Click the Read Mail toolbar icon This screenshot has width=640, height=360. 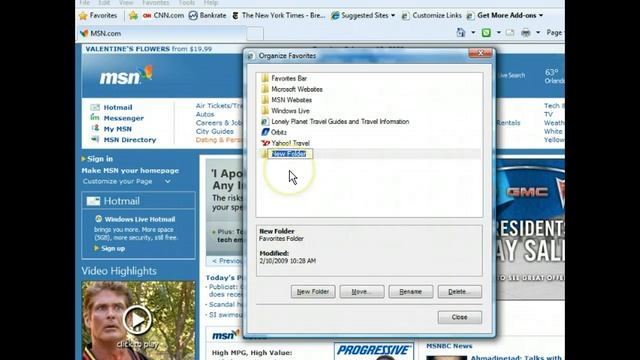[510, 33]
